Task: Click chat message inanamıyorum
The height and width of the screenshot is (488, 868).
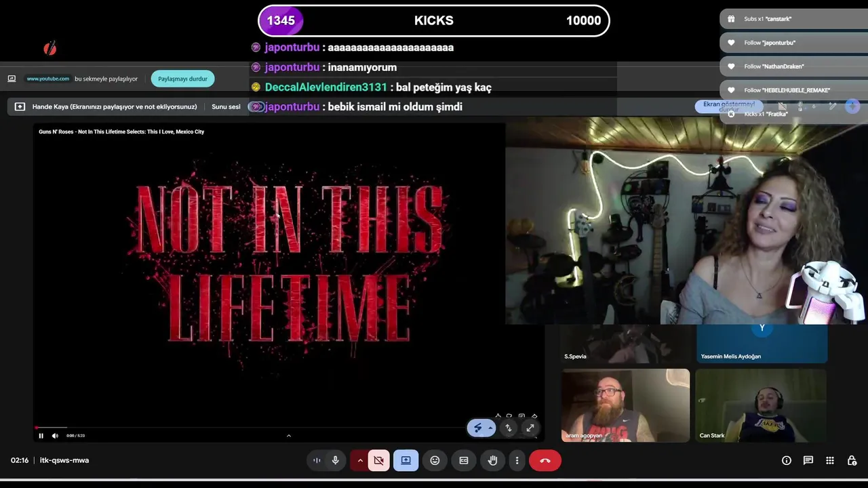Action: pyautogui.click(x=362, y=67)
